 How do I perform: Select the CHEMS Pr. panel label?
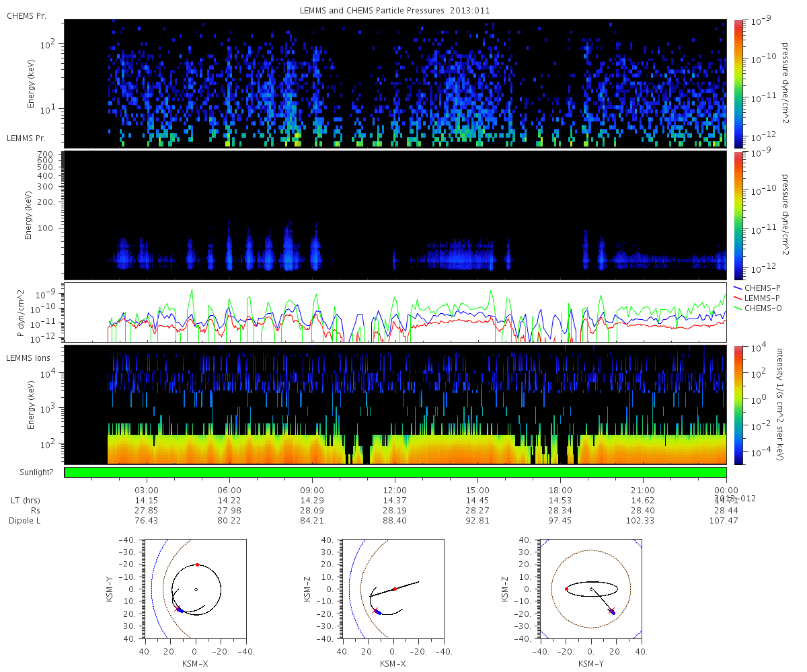point(27,15)
